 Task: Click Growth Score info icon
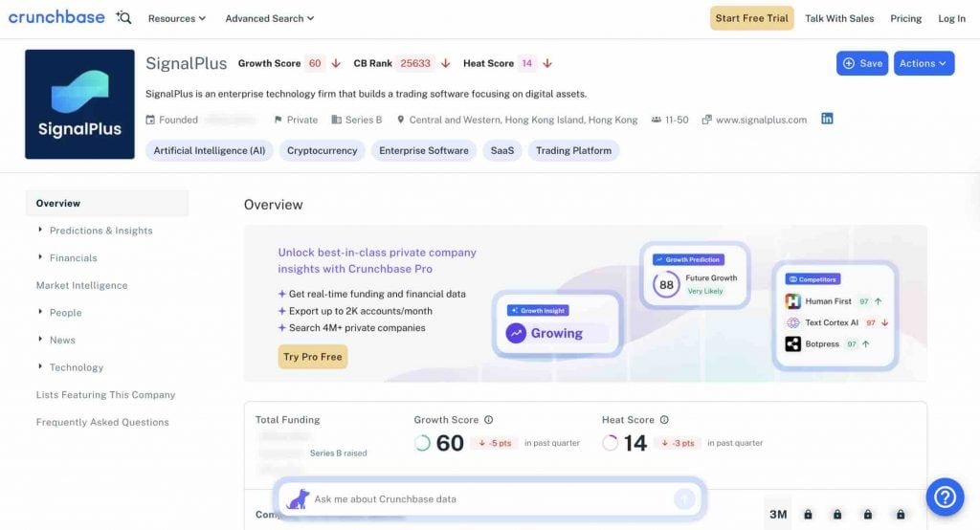(489, 420)
